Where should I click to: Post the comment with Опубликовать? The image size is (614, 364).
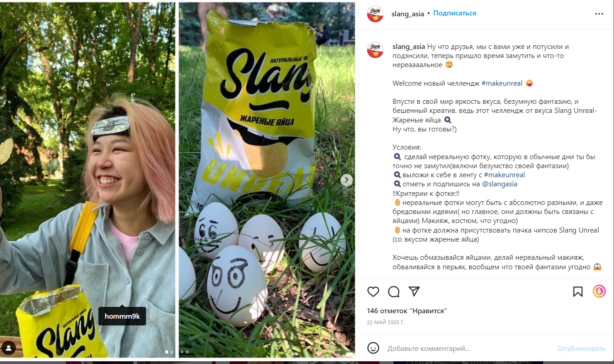(x=581, y=349)
